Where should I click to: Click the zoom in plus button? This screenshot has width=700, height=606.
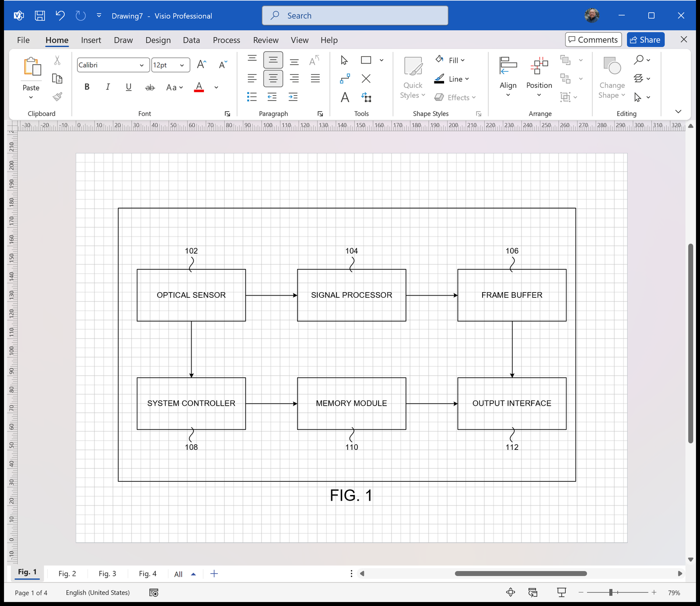coord(654,592)
